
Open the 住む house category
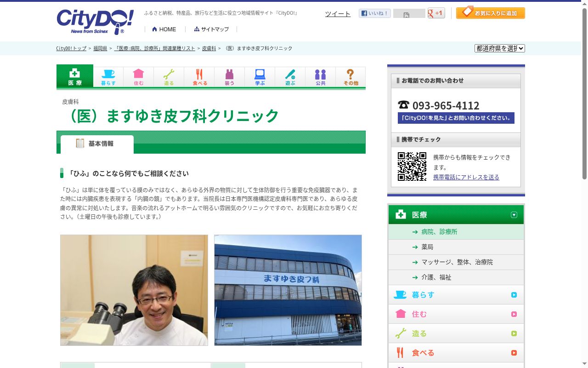(139, 77)
